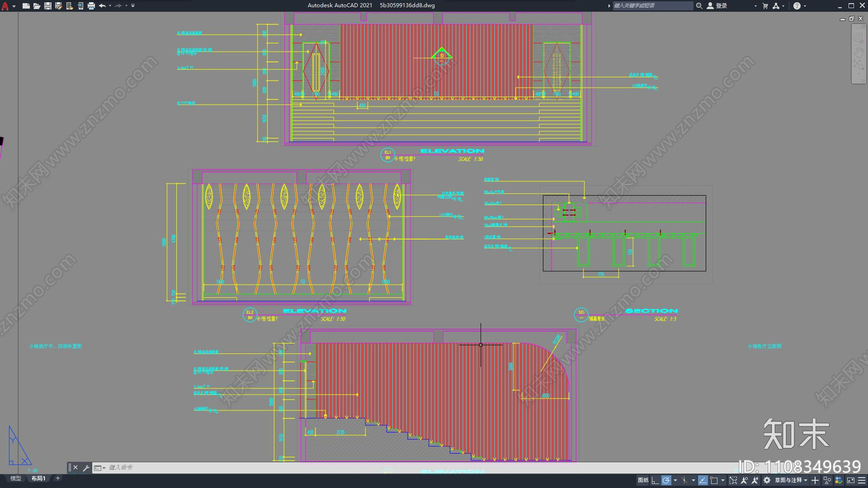This screenshot has height=488, width=868.
Task: Click the Redo arrow icon
Action: [x=118, y=6]
